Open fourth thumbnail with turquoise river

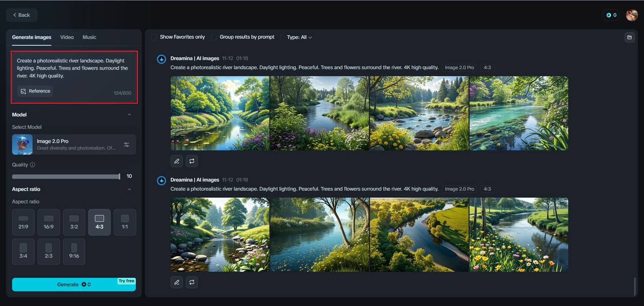519,113
